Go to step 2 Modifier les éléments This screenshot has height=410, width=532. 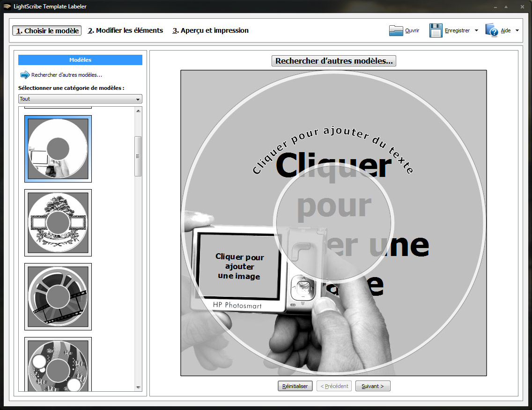click(126, 30)
